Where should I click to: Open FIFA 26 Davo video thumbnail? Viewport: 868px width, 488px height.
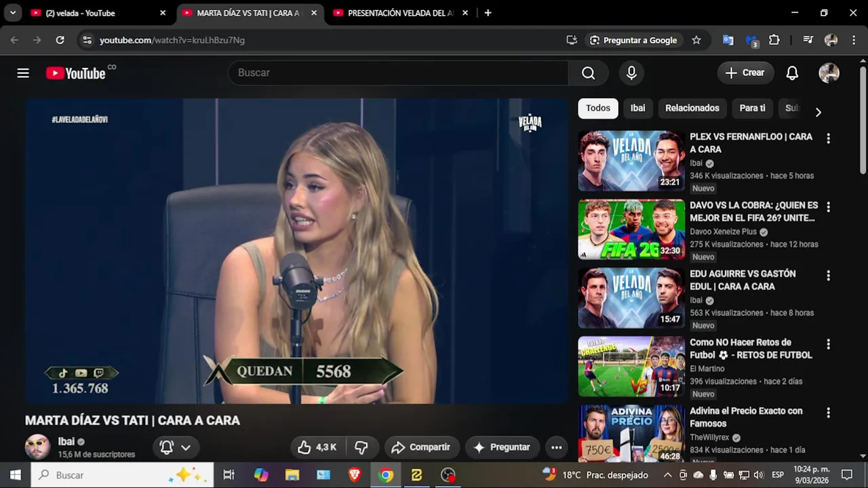click(631, 229)
